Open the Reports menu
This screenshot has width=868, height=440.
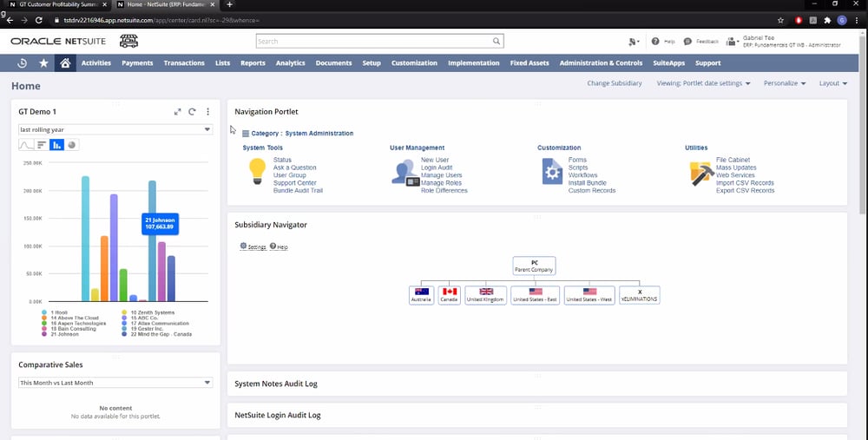253,63
